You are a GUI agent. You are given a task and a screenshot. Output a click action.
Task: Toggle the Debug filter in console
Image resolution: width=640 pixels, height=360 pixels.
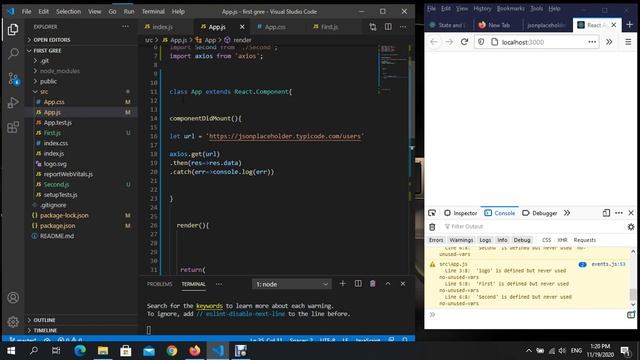click(x=522, y=240)
